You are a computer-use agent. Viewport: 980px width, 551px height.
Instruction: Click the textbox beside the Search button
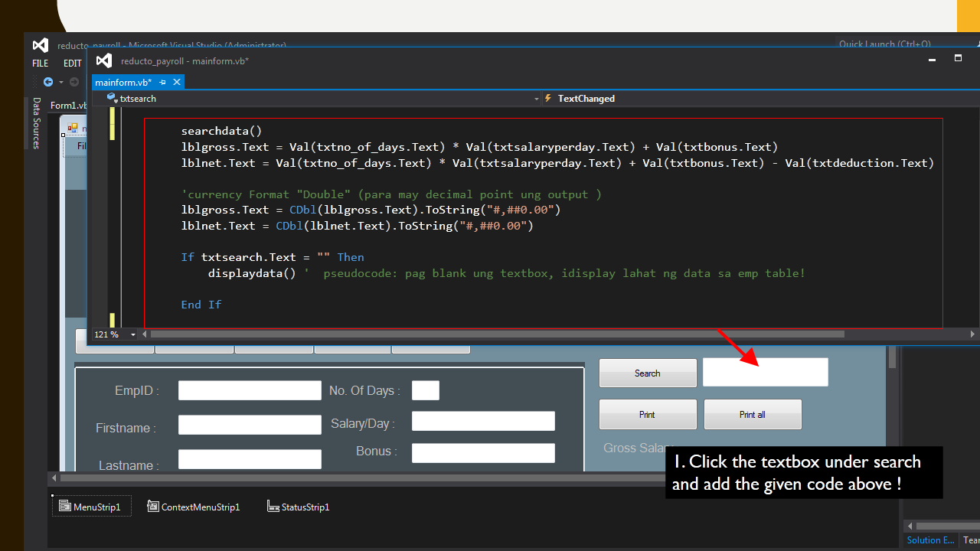pyautogui.click(x=765, y=372)
